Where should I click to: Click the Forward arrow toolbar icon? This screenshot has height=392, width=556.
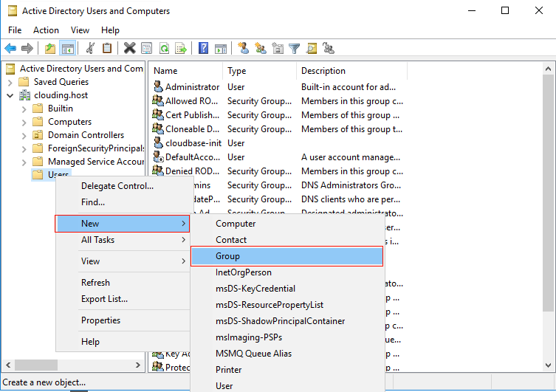[27, 48]
